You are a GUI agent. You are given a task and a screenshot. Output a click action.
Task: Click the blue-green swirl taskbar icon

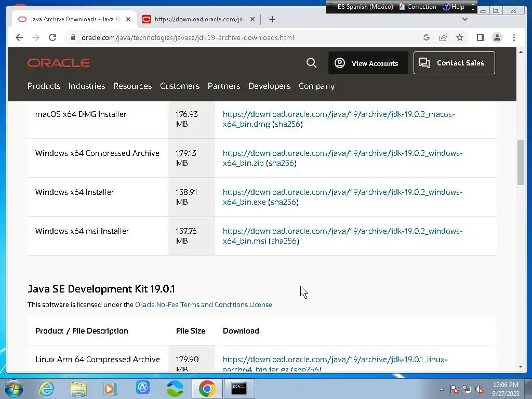coord(175,389)
